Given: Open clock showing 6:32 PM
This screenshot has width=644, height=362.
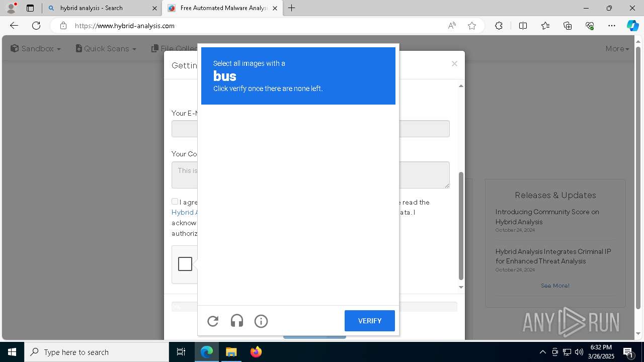Looking at the screenshot, I should coord(601,352).
